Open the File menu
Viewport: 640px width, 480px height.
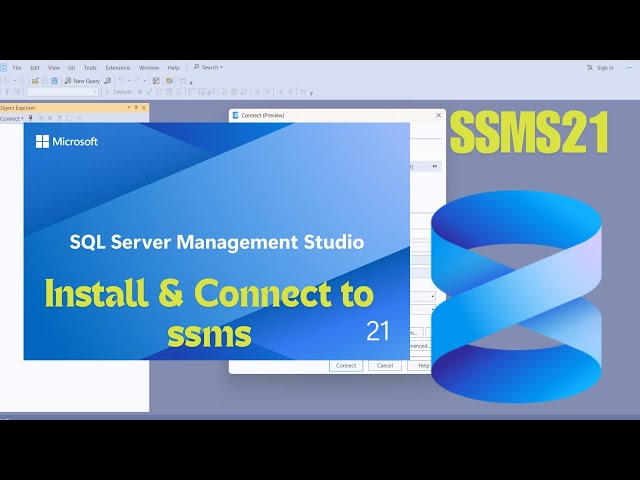point(17,68)
